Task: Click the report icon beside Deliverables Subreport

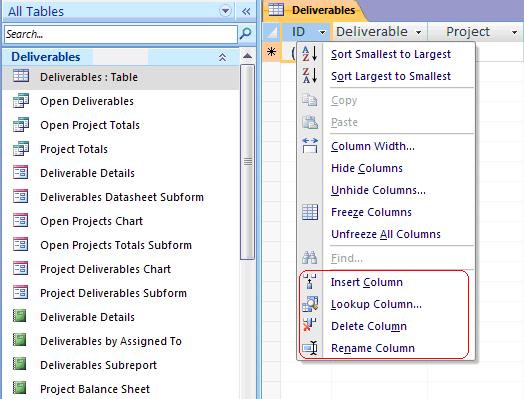Action: click(19, 365)
